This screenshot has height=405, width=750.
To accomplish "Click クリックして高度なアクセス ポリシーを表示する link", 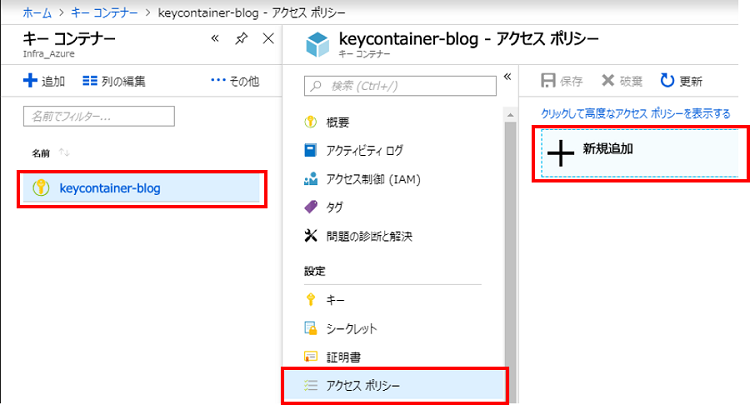I will 636,114.
